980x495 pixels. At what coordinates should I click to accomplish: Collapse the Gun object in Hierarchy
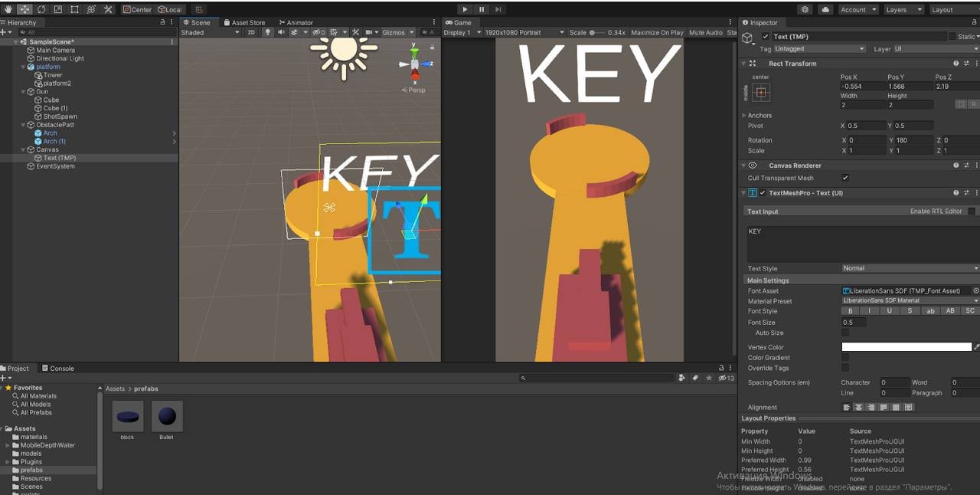click(24, 92)
